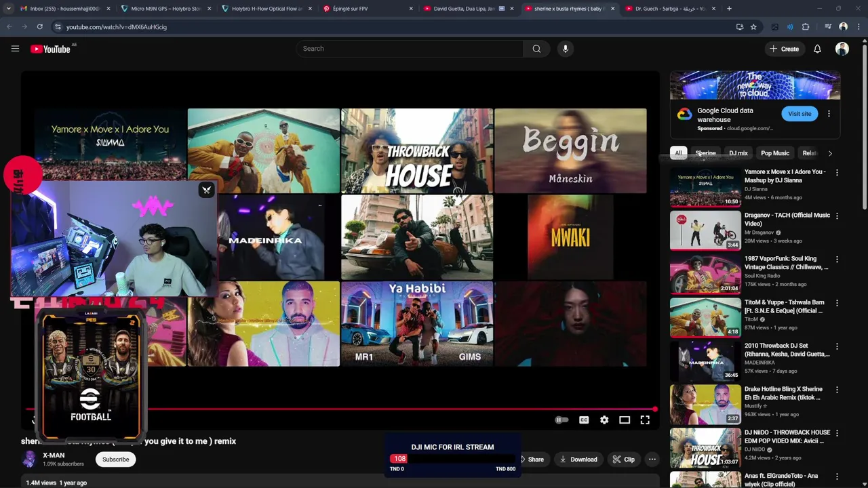Click the YouTube logo home link

50,49
